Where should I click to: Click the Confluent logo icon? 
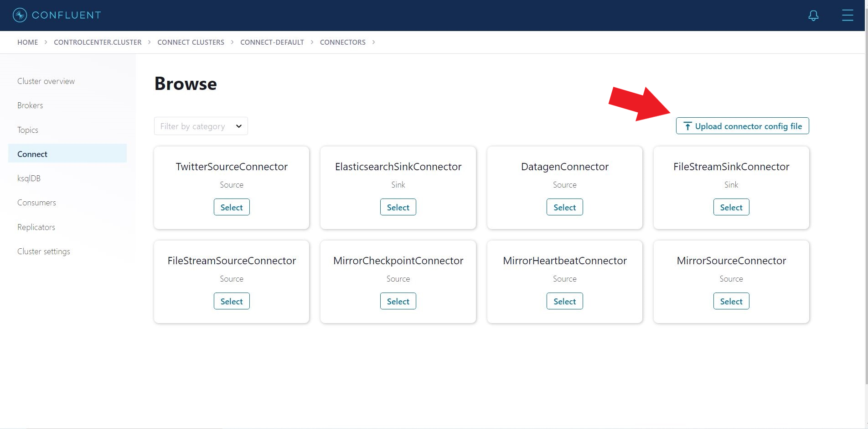tap(20, 15)
